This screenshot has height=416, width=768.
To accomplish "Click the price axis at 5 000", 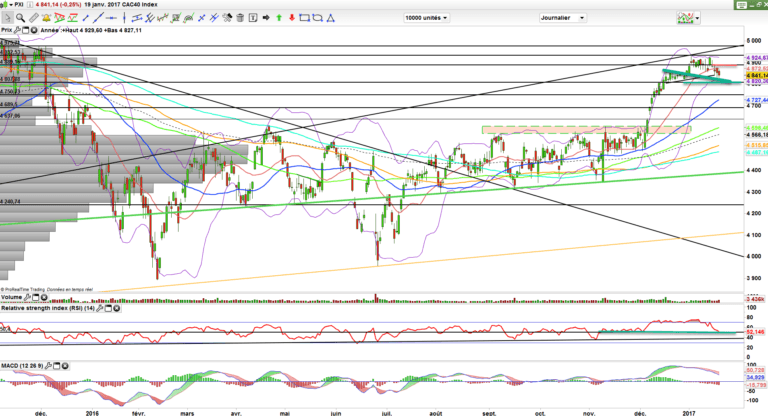I will pos(748,45).
